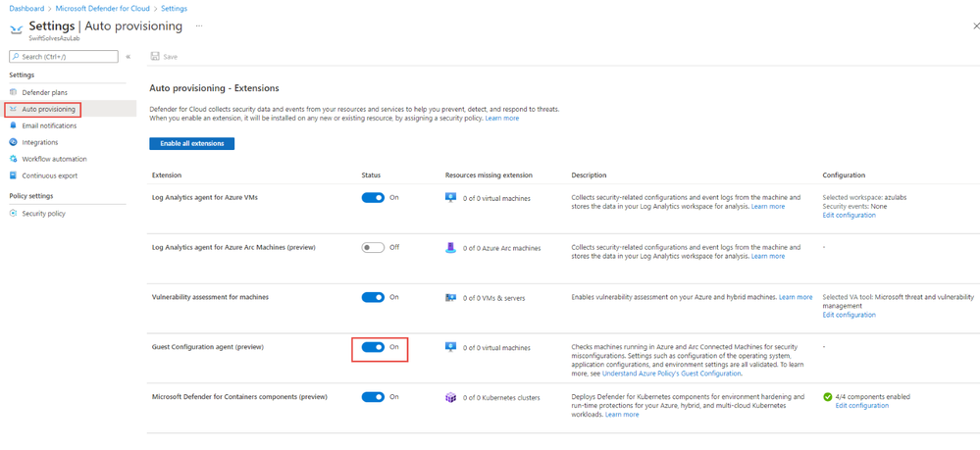The image size is (980, 450).
Task: Toggle Guest Configuration agent switch
Action: [373, 347]
